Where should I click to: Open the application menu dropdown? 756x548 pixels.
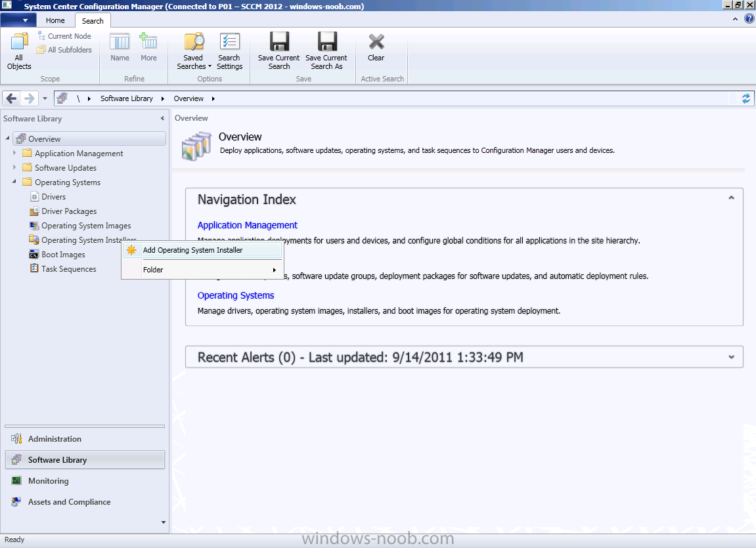19,20
